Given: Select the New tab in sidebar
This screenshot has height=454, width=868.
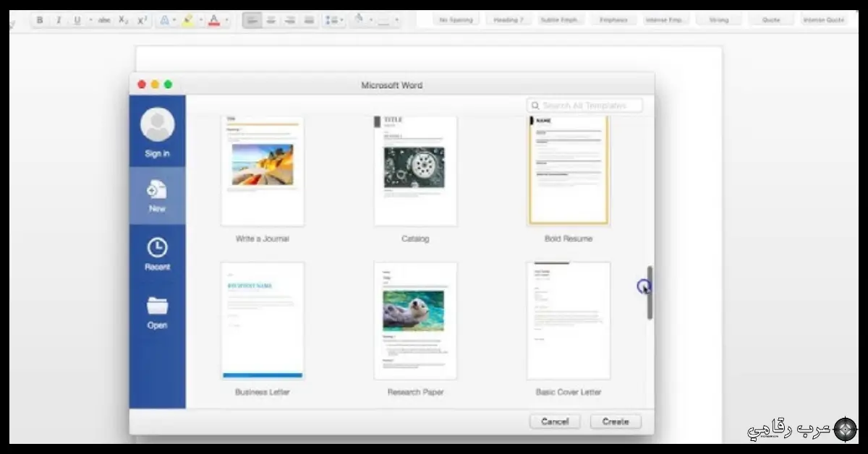Looking at the screenshot, I should click(x=157, y=195).
